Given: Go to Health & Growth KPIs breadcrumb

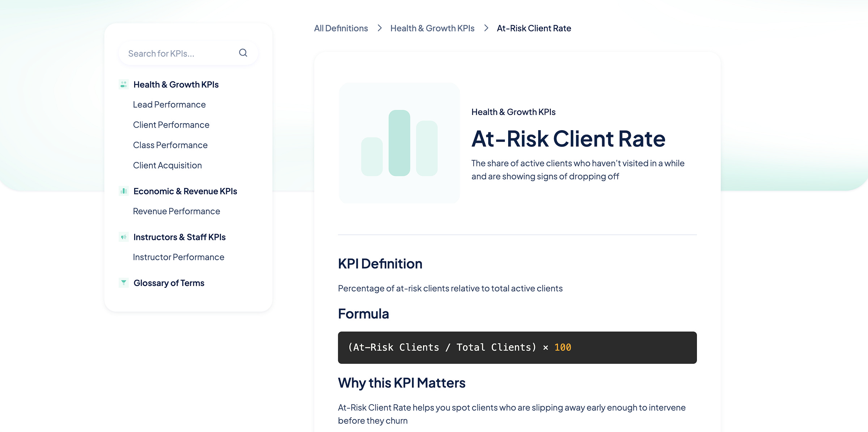Looking at the screenshot, I should pyautogui.click(x=432, y=28).
